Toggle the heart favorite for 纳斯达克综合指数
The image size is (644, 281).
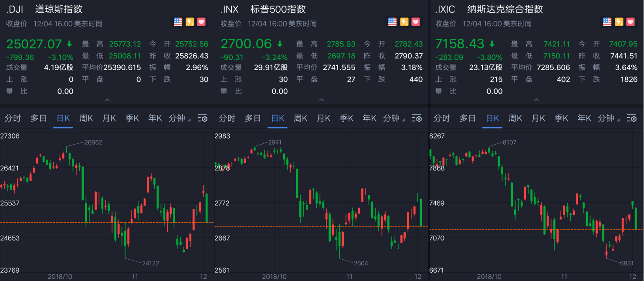click(x=630, y=22)
